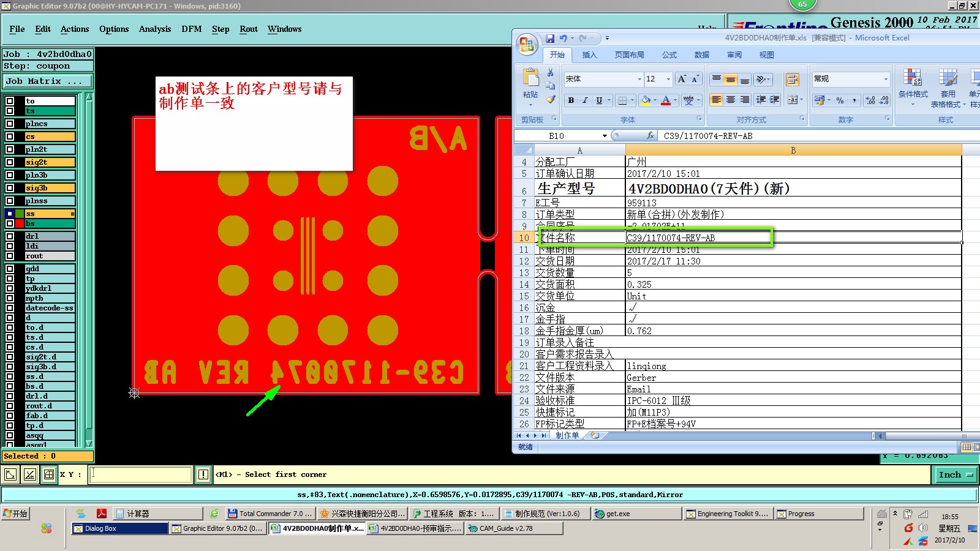Toggle visibility checkbox of layer 'datecode-ss'
This screenshot has height=551, width=980.
(10, 308)
